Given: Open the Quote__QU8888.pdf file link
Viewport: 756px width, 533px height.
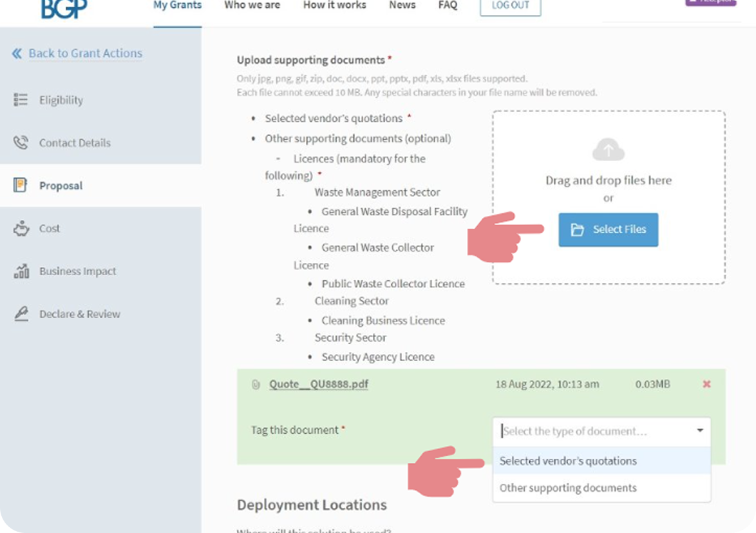Looking at the screenshot, I should coord(319,384).
